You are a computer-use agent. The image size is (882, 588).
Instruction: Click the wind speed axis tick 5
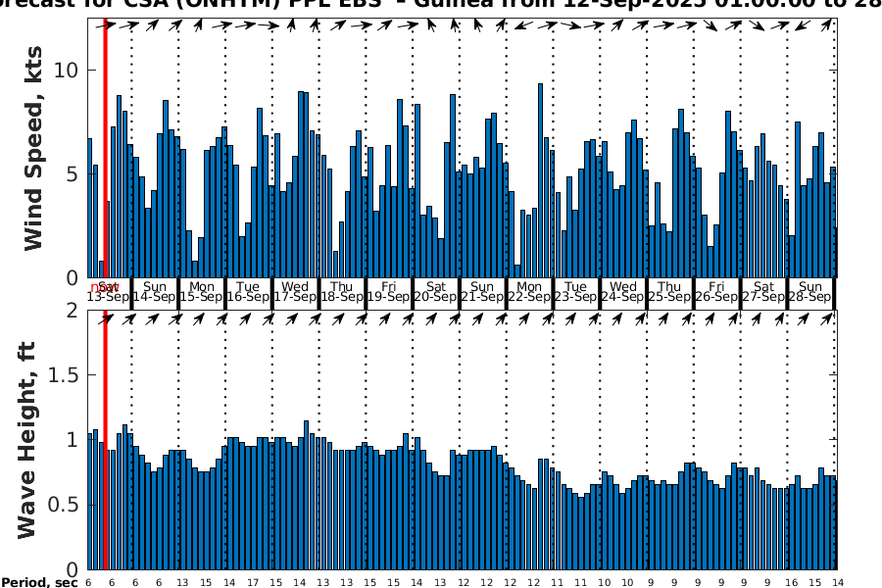pos(73,173)
